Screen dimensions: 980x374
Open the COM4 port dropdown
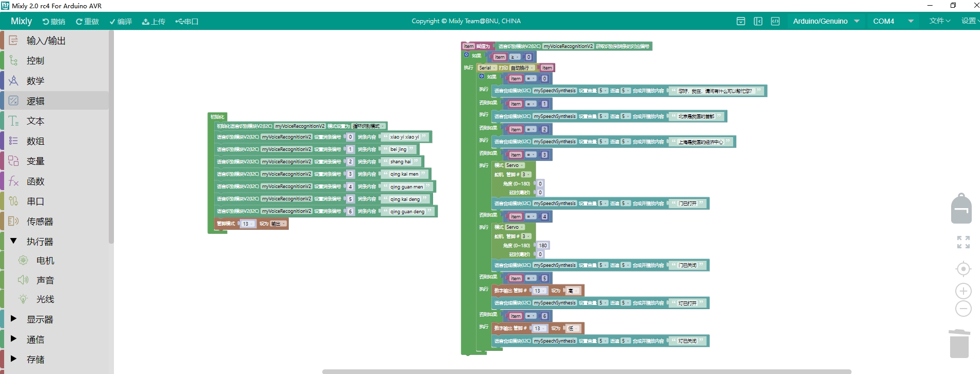893,21
